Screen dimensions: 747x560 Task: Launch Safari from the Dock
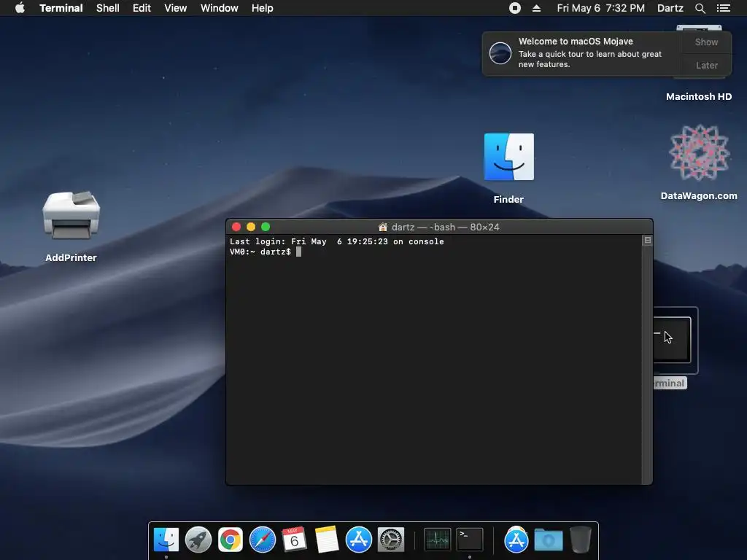tap(263, 540)
